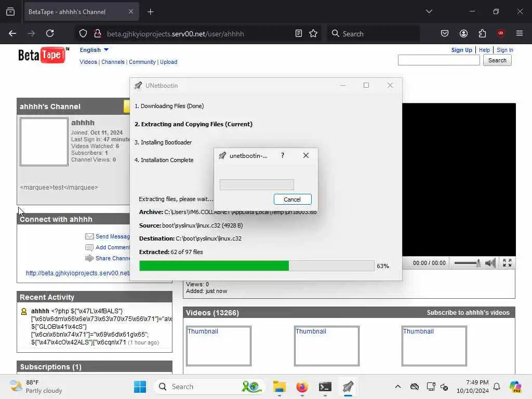
Task: Open File Explorer from the taskbar
Action: coord(279,387)
